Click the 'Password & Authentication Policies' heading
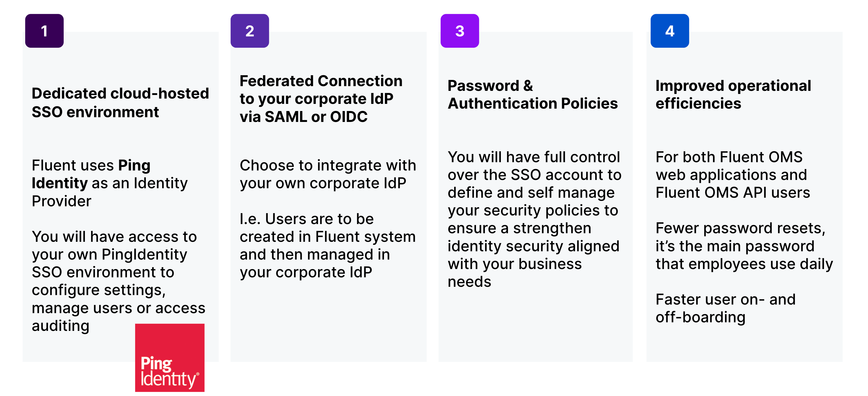The image size is (868, 396). [533, 94]
